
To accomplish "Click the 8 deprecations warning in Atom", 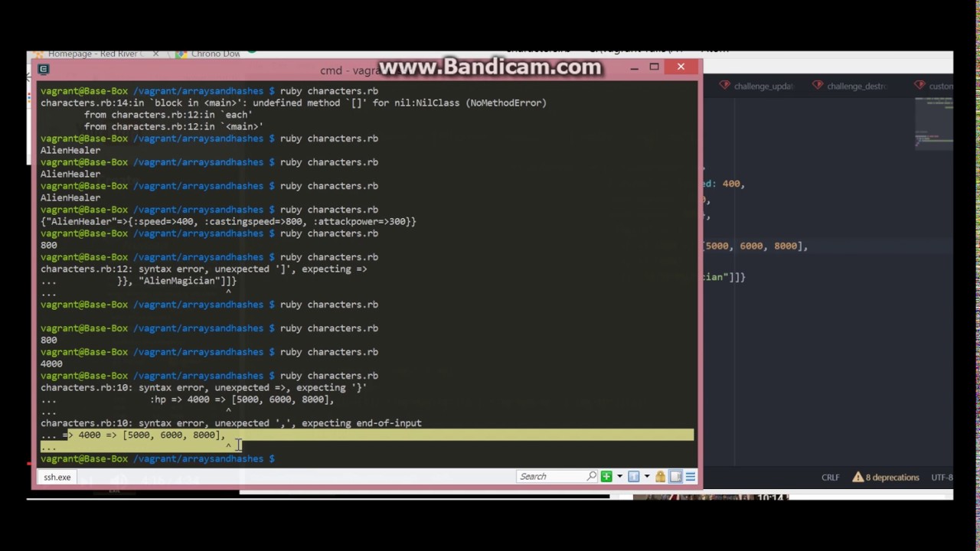I will [x=886, y=477].
